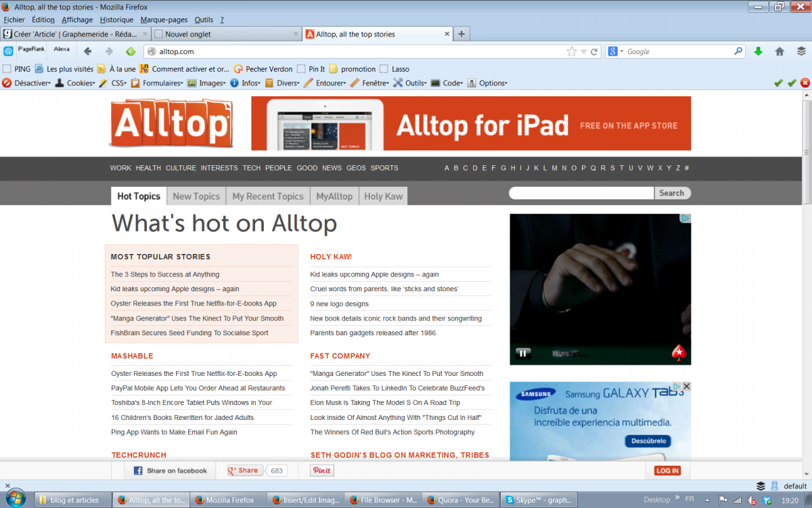Click the Alltop for iPad banner
The width and height of the screenshot is (812, 508).
coord(471,123)
